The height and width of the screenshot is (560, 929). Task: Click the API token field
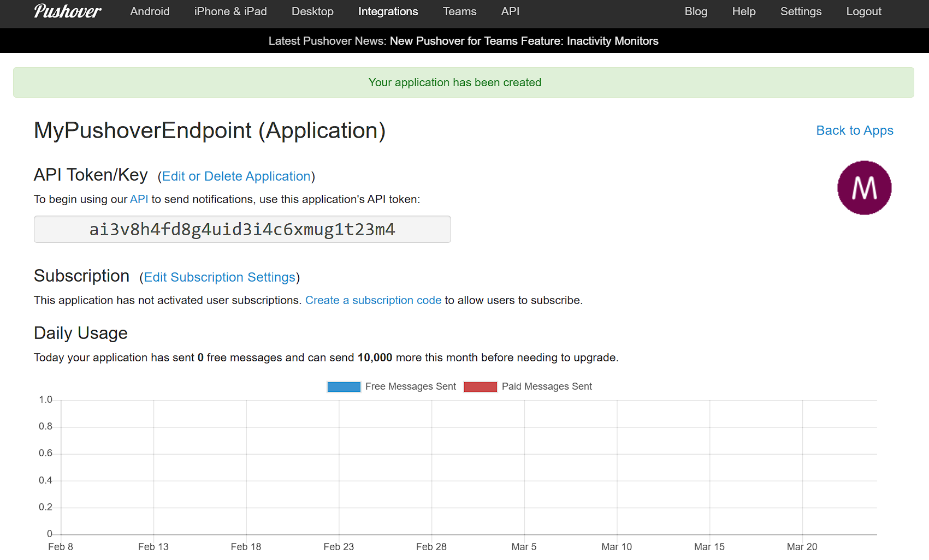(242, 229)
